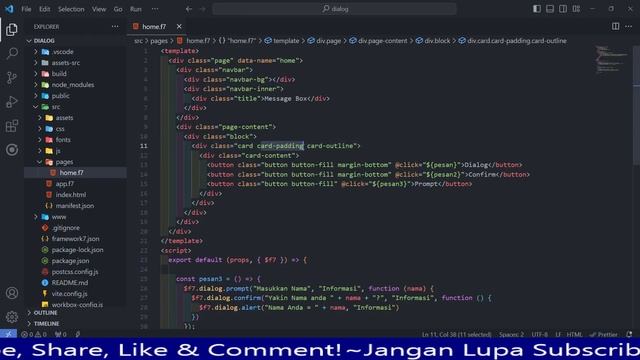Screen dimensions: 640x360
Task: Expand the .vscode folder
Action: (x=75, y=52)
